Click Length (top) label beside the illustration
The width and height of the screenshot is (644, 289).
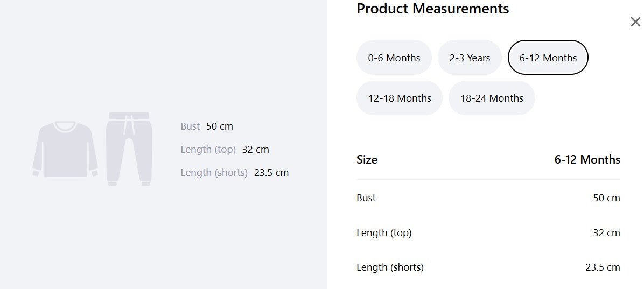click(x=208, y=150)
